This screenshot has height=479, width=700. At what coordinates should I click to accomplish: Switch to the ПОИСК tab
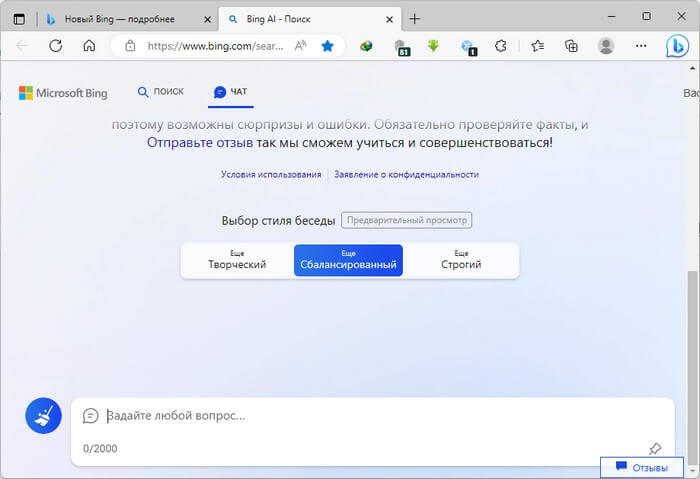click(x=161, y=92)
